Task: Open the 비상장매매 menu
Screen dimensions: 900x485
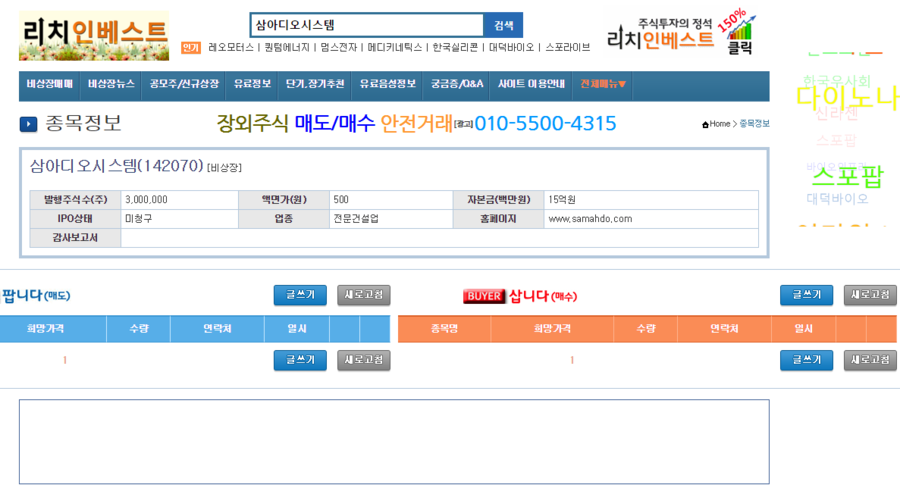Action: [49, 84]
